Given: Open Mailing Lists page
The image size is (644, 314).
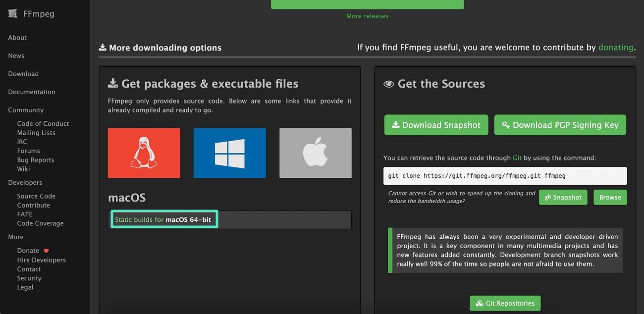Looking at the screenshot, I should (36, 133).
